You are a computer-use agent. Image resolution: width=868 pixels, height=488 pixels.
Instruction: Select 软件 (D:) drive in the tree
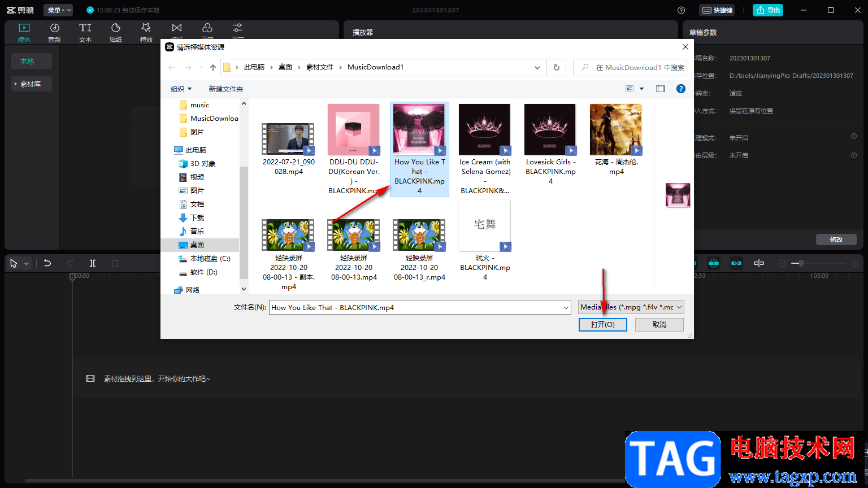(x=198, y=272)
